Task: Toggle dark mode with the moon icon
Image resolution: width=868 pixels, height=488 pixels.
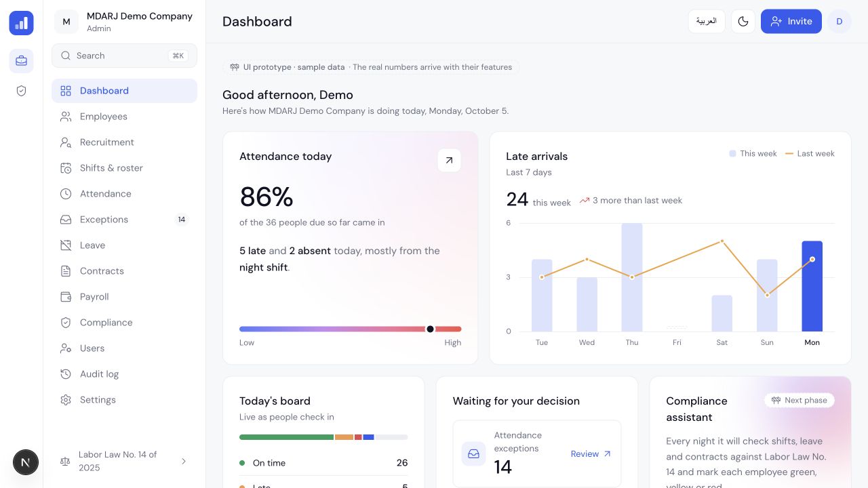Action: pyautogui.click(x=743, y=22)
